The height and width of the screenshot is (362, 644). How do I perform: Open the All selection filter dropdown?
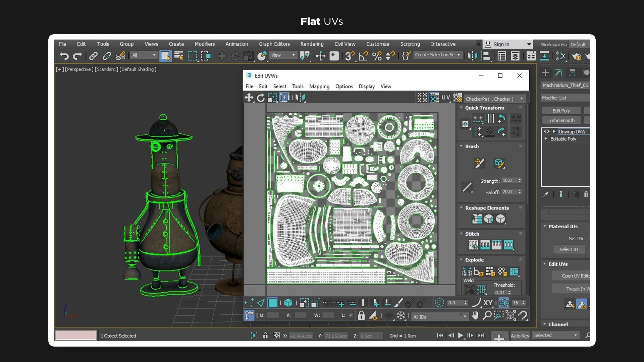click(144, 55)
